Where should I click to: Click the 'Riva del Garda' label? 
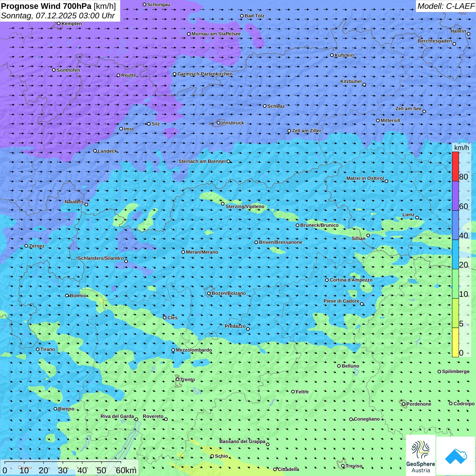point(117,416)
